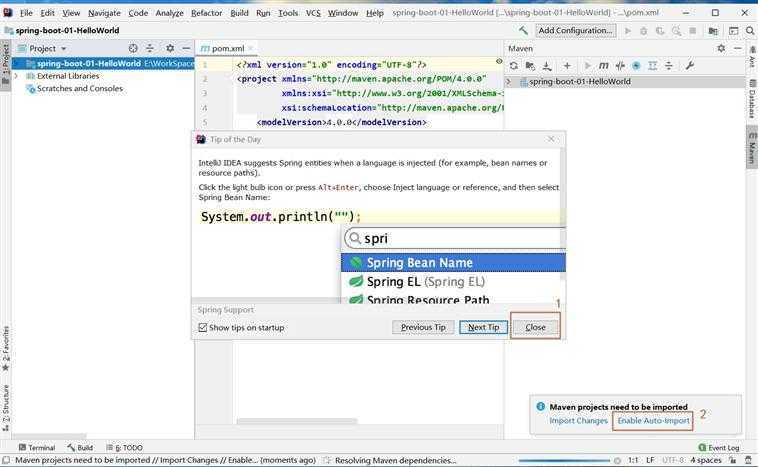Open the Terminal tool window
758x467 pixels.
[x=37, y=448]
